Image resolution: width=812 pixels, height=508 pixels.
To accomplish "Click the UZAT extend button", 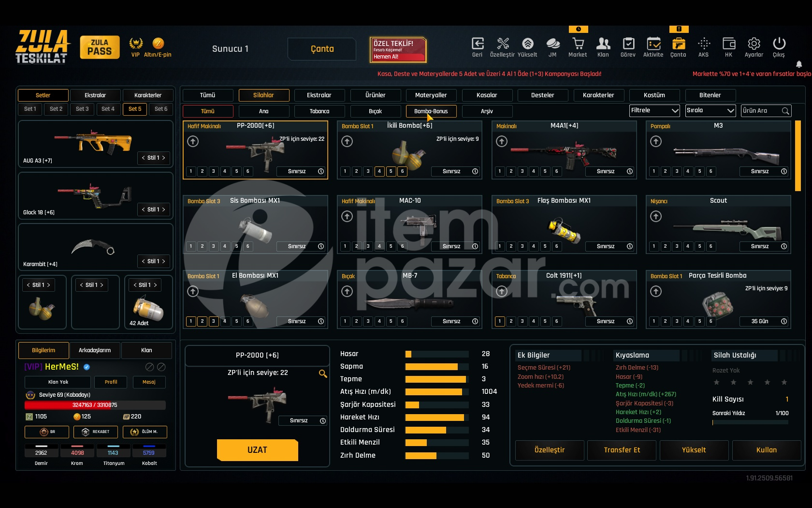I will [x=257, y=450].
